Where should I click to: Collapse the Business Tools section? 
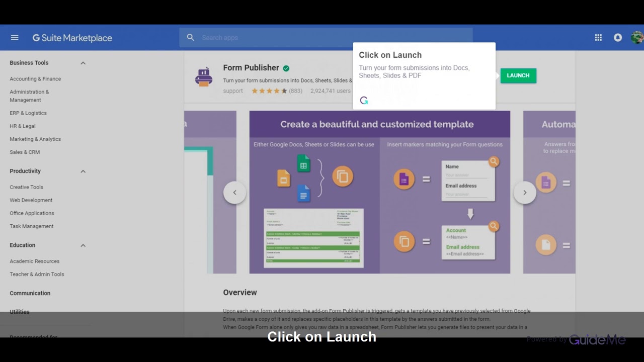click(x=83, y=63)
